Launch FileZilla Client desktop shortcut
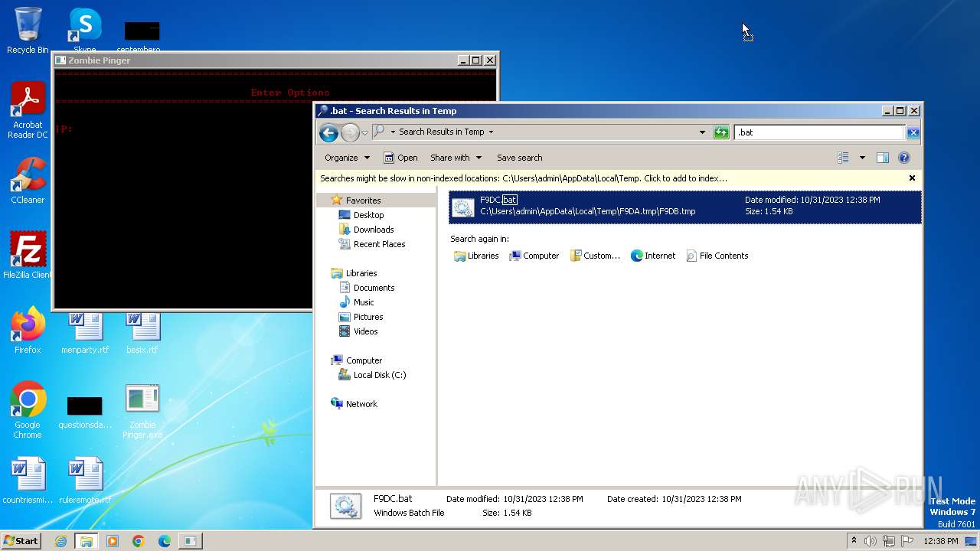 (28, 255)
